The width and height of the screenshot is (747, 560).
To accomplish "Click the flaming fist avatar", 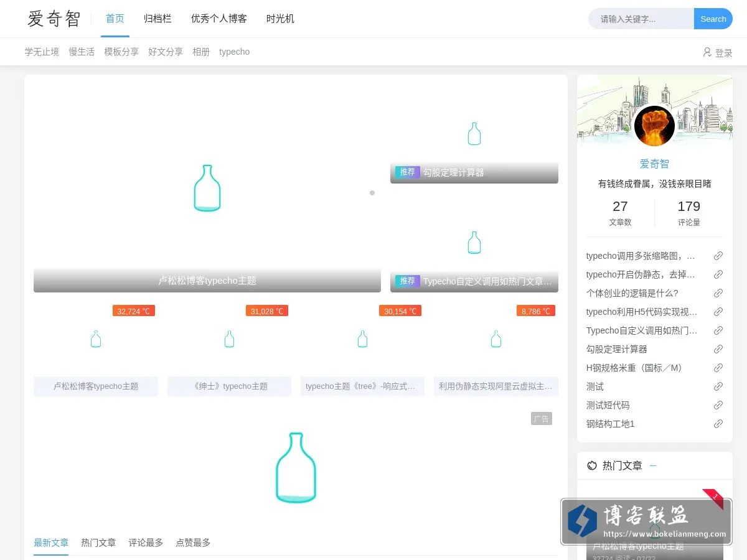I will click(655, 126).
